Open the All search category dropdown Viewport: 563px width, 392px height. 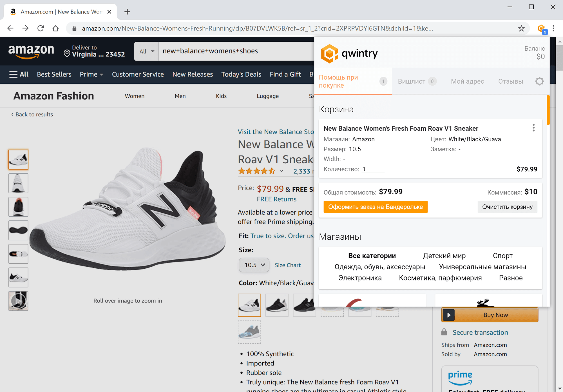[146, 51]
